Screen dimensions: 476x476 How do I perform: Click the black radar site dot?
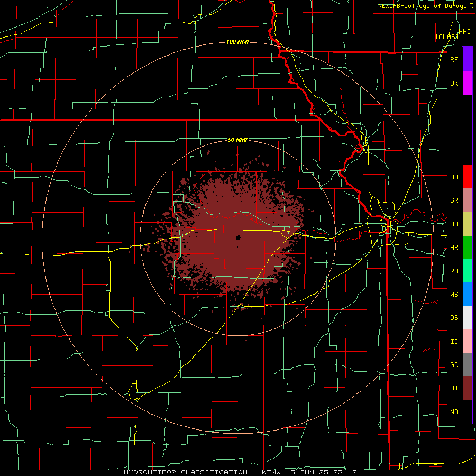238,237
